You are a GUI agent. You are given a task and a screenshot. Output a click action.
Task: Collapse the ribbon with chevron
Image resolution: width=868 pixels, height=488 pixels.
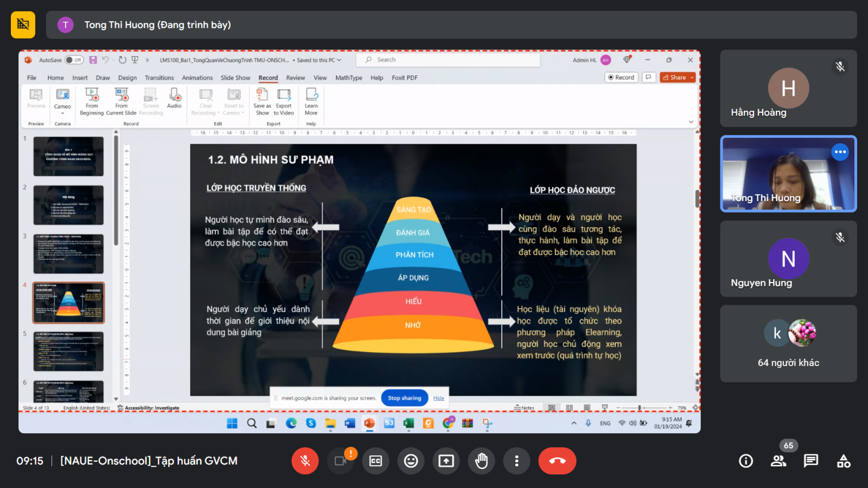pos(691,122)
